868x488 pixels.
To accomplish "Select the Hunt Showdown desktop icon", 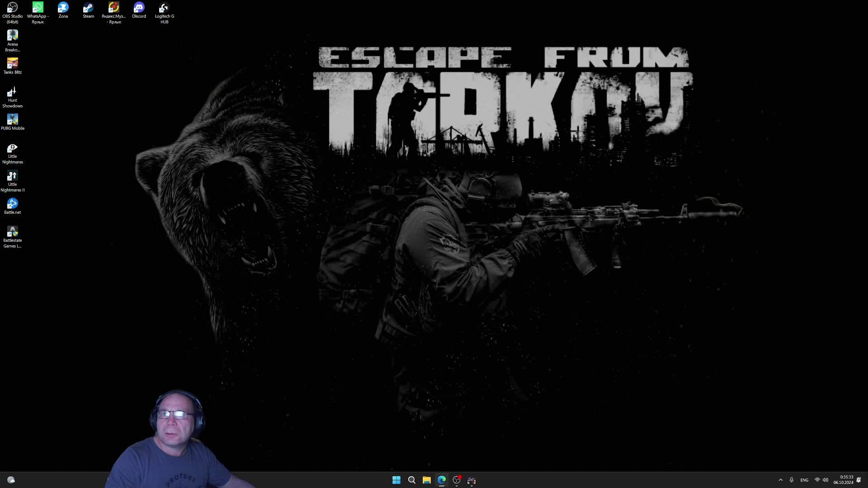I will (12, 97).
